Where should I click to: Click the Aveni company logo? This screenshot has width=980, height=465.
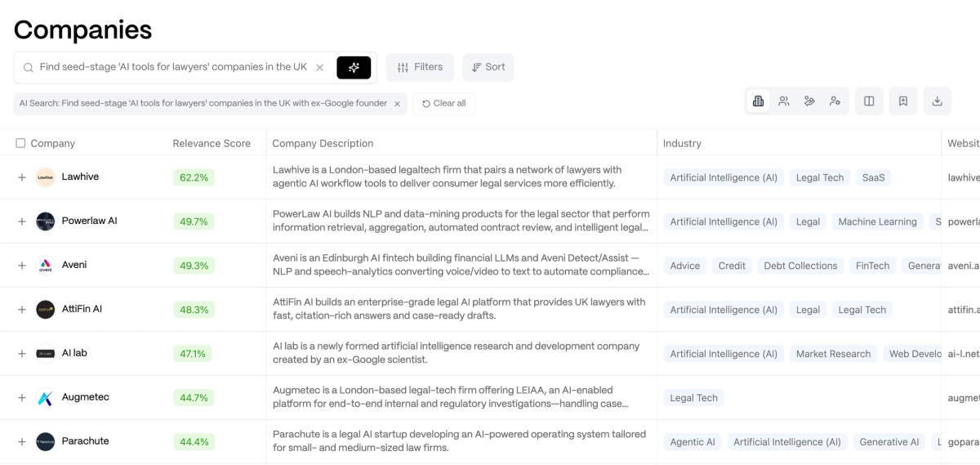pyautogui.click(x=46, y=266)
